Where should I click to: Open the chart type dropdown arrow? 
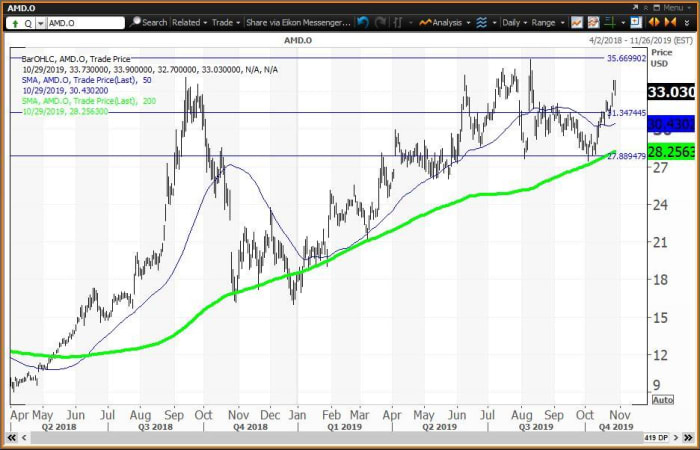[x=410, y=22]
